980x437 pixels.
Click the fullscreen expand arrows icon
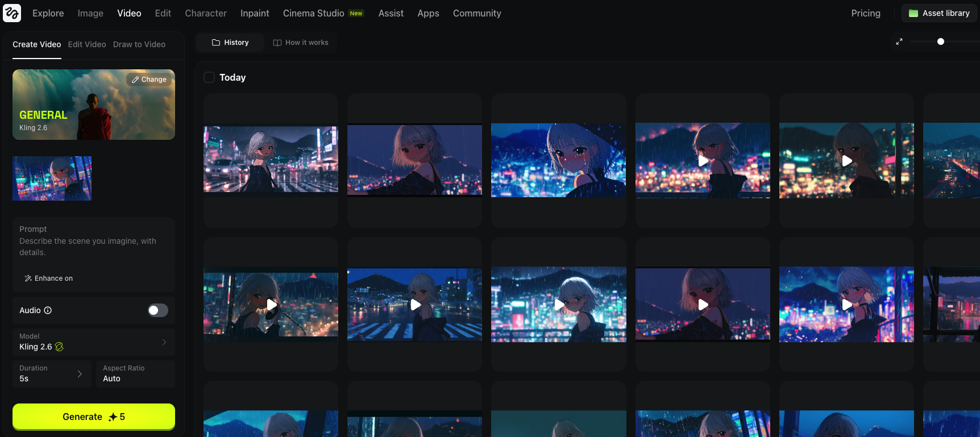(x=899, y=41)
